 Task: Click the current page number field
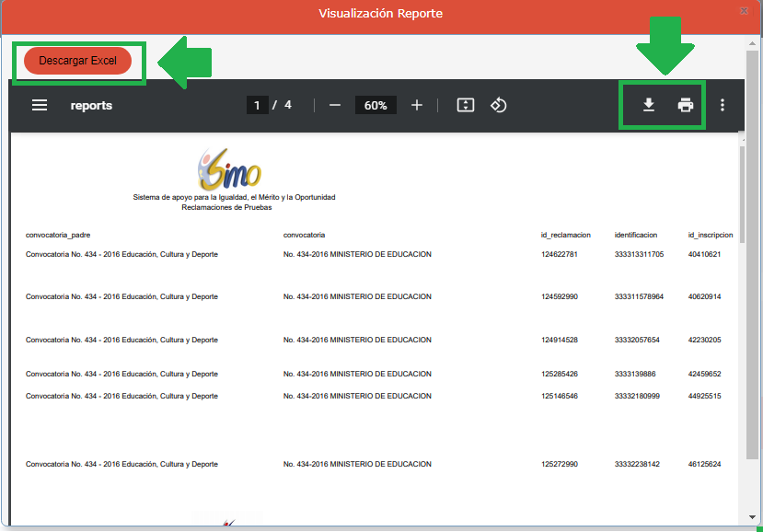coord(257,105)
